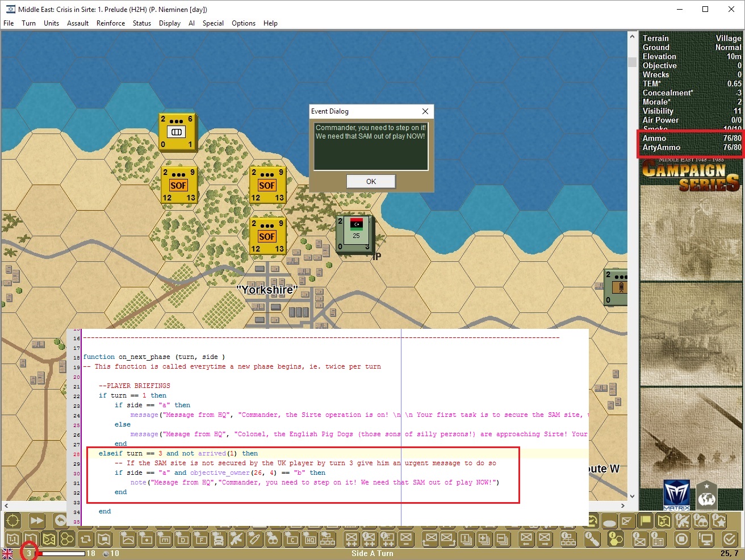Viewport: 745px width, 560px height.
Task: Select the armored unit counter near the coast
Action: (177, 132)
